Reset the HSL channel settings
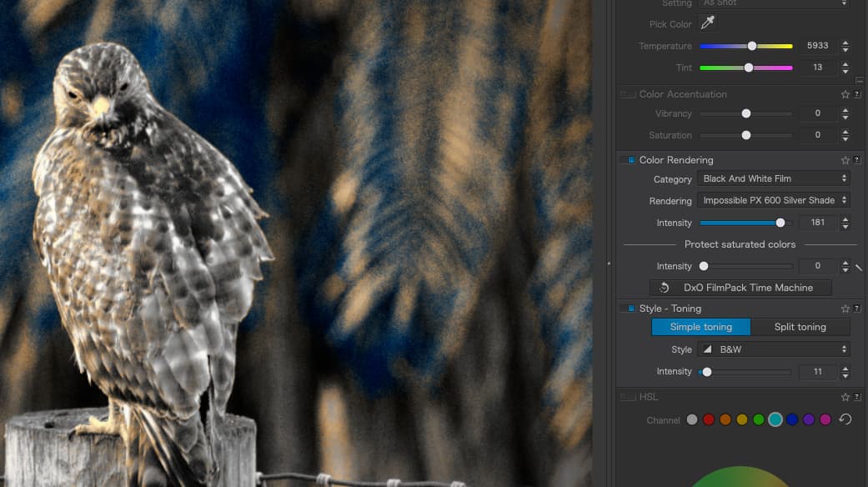This screenshot has width=868, height=487. coord(845,419)
